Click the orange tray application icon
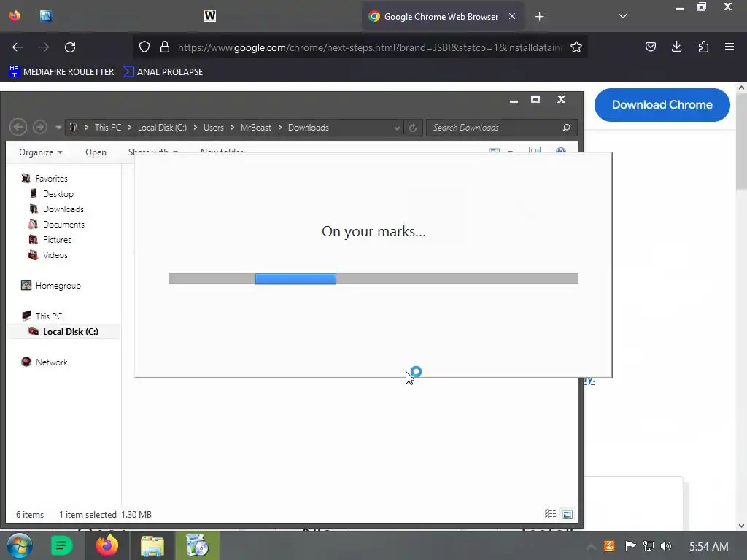The height and width of the screenshot is (560, 747). point(609,546)
